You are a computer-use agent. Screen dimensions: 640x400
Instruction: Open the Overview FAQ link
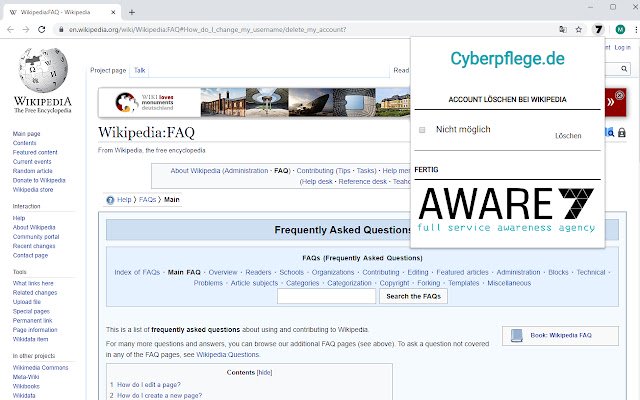[223, 272]
